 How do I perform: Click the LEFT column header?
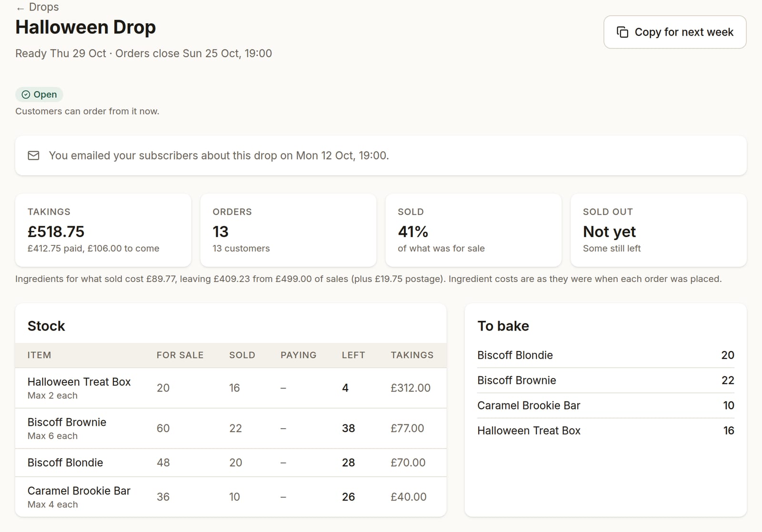point(353,355)
